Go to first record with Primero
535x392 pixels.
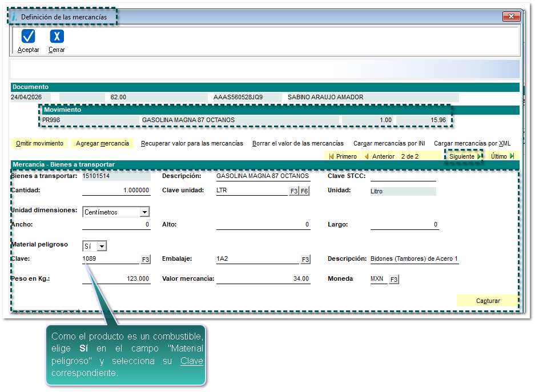tap(343, 156)
